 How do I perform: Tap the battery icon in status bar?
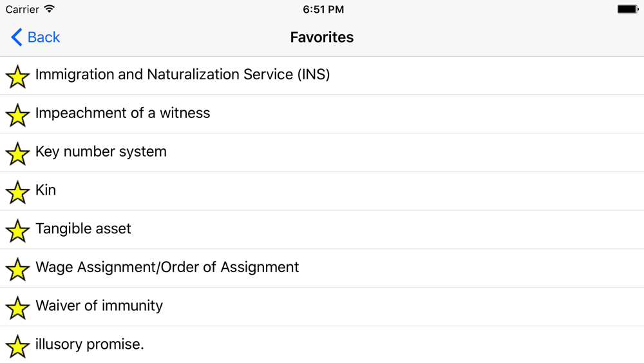(x=628, y=9)
